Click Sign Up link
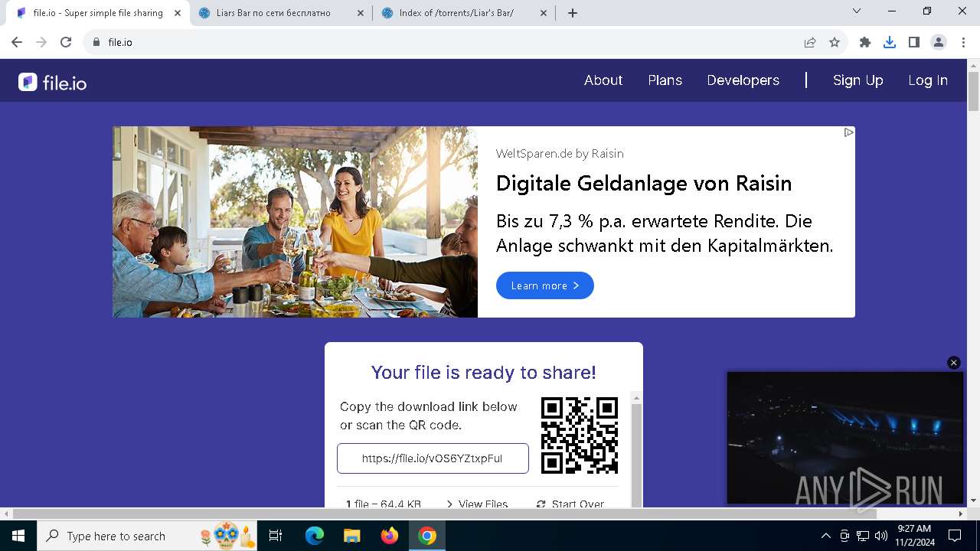 857,80
